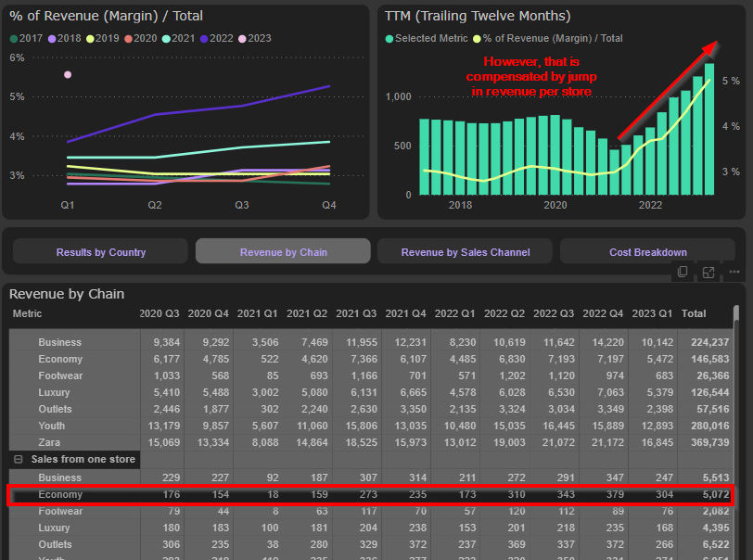Click the Total column header
Image resolution: width=753 pixels, height=560 pixels.
coord(694,313)
